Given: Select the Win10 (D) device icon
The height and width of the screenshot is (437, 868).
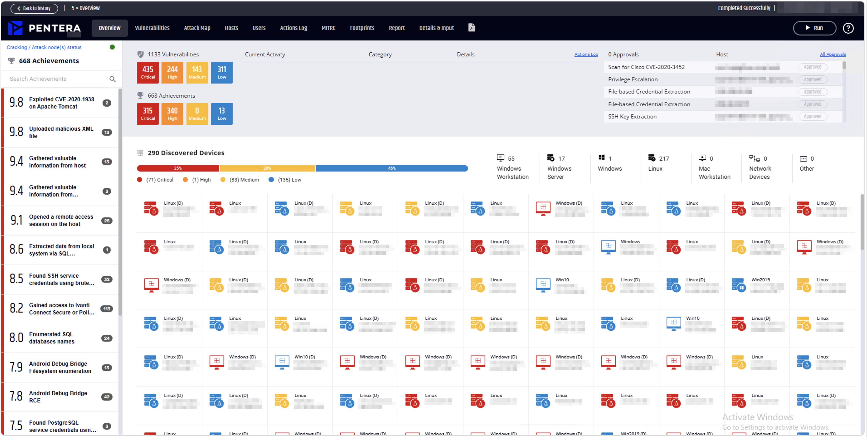Looking at the screenshot, I should tap(282, 362).
